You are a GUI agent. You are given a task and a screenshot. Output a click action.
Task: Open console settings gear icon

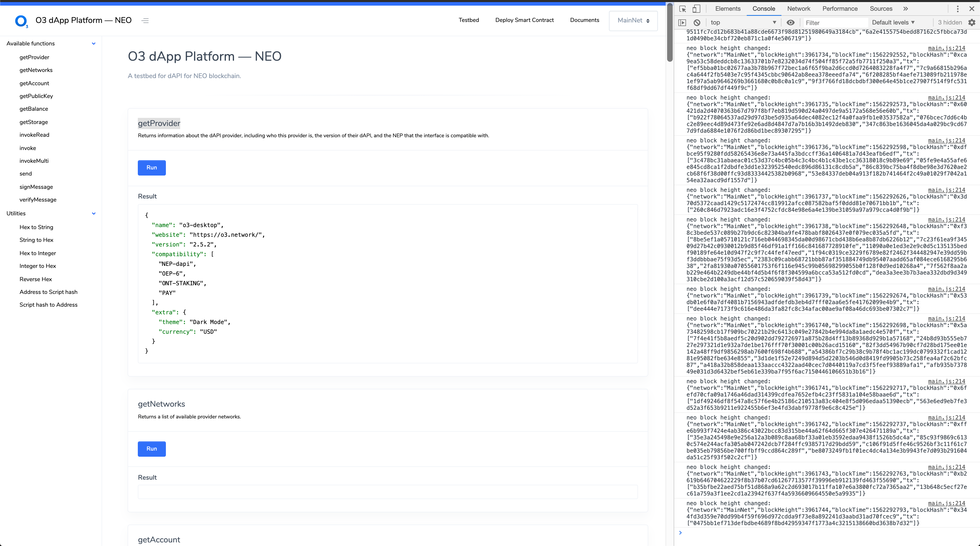pyautogui.click(x=972, y=23)
